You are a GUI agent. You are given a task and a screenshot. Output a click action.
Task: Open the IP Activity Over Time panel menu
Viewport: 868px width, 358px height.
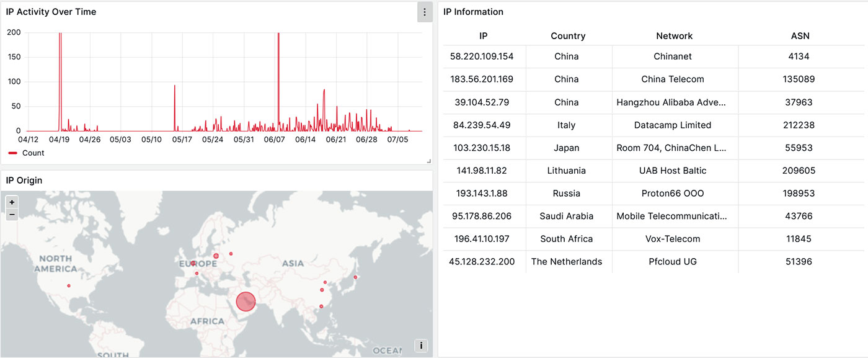pyautogui.click(x=425, y=12)
